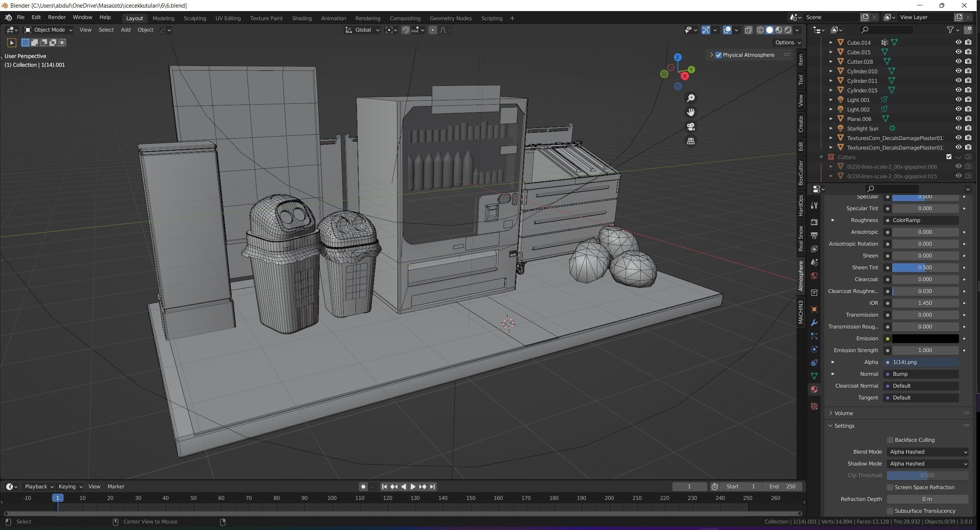Hide Cube.014 in viewport eye icon
980x530 pixels.
pos(958,42)
